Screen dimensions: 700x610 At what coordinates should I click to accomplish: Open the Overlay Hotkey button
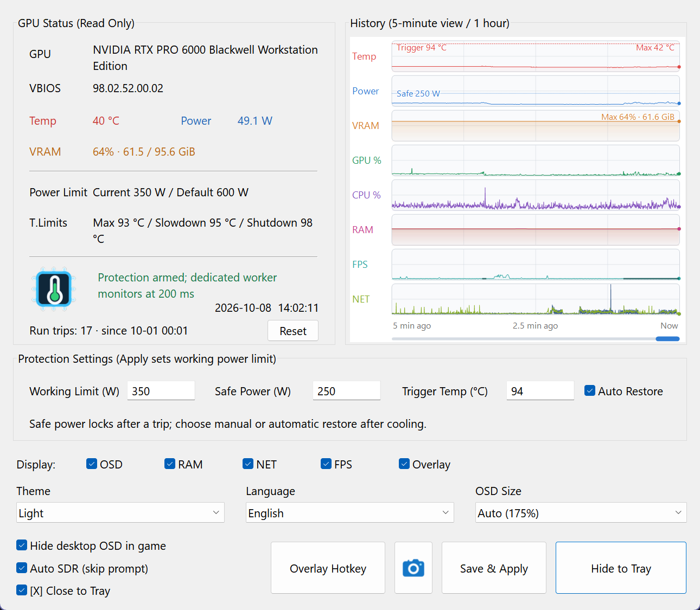click(328, 568)
